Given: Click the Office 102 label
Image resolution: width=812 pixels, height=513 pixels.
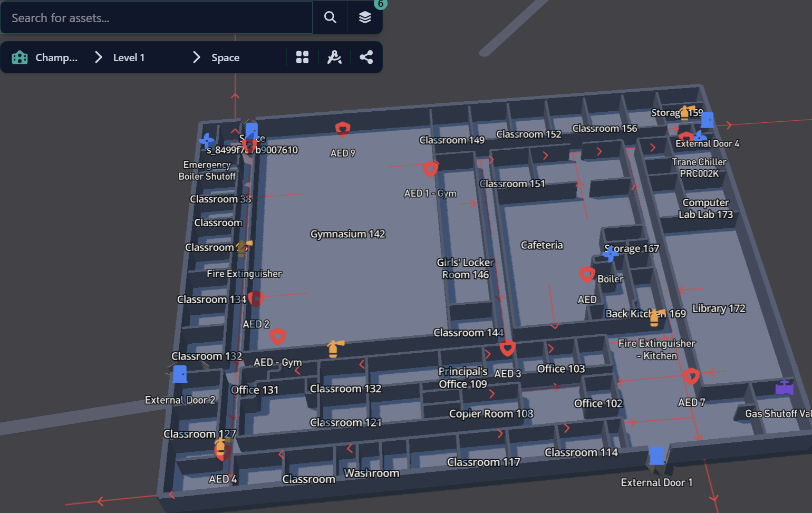Looking at the screenshot, I should [x=598, y=404].
